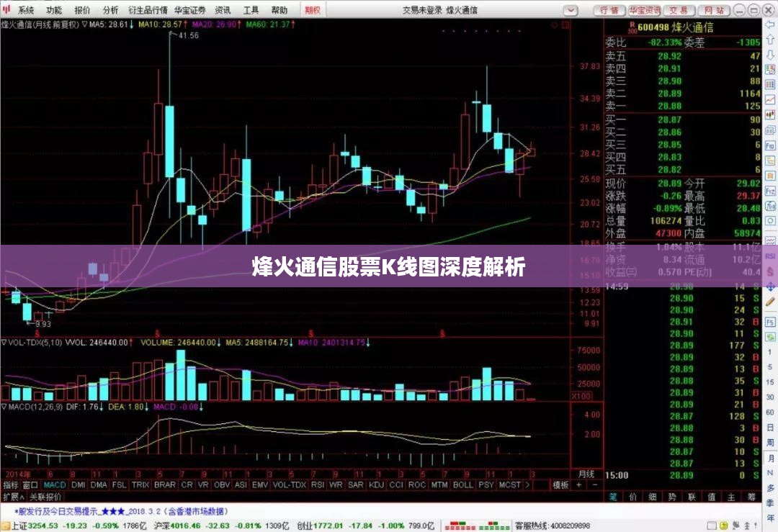Click the 600498 stock code header
Screen dimensions: 778x532
click(x=653, y=27)
